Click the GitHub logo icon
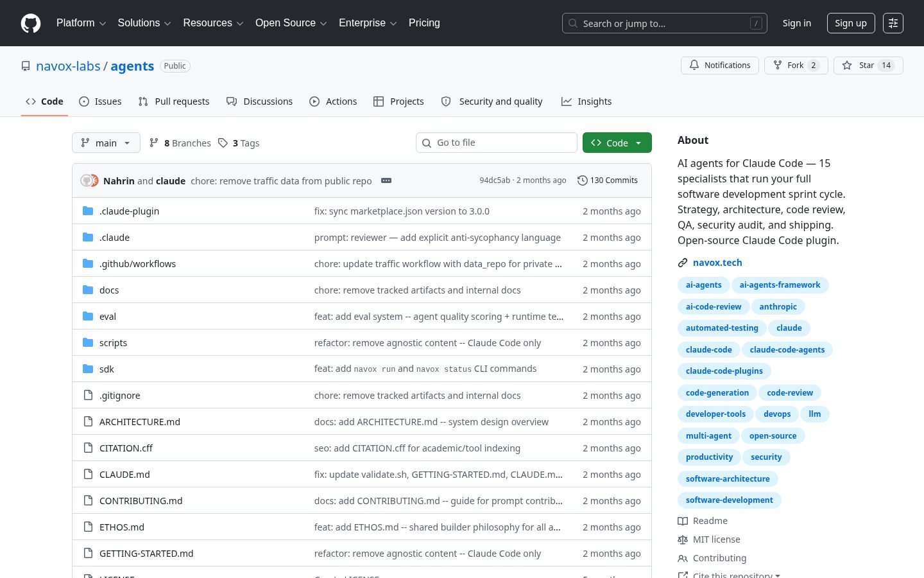The image size is (924, 578). [x=31, y=23]
